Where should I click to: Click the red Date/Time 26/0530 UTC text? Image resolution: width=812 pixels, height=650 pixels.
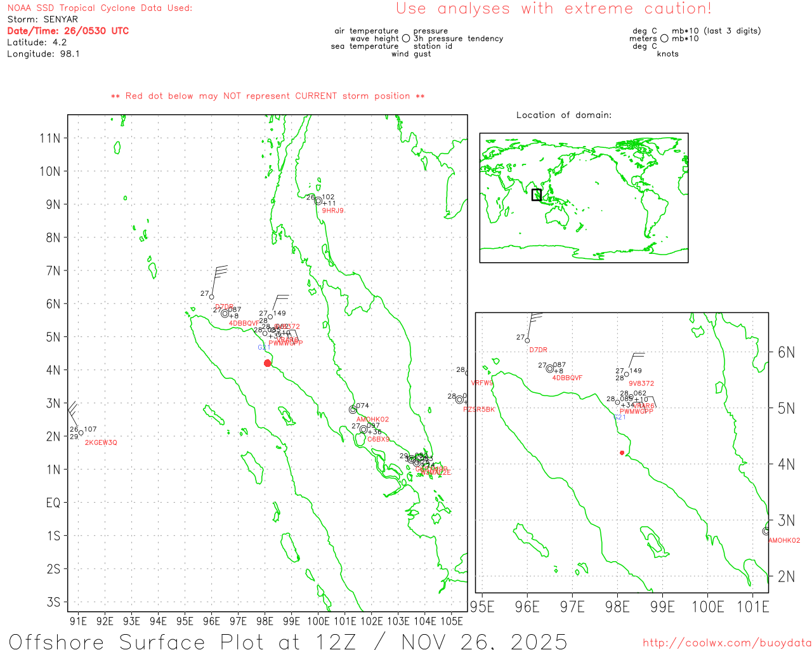(68, 31)
